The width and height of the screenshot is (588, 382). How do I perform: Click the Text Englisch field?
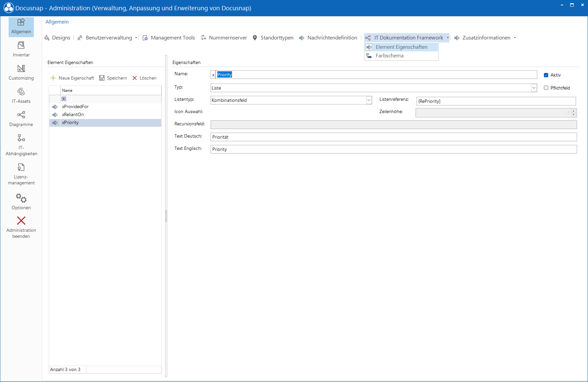pos(394,149)
